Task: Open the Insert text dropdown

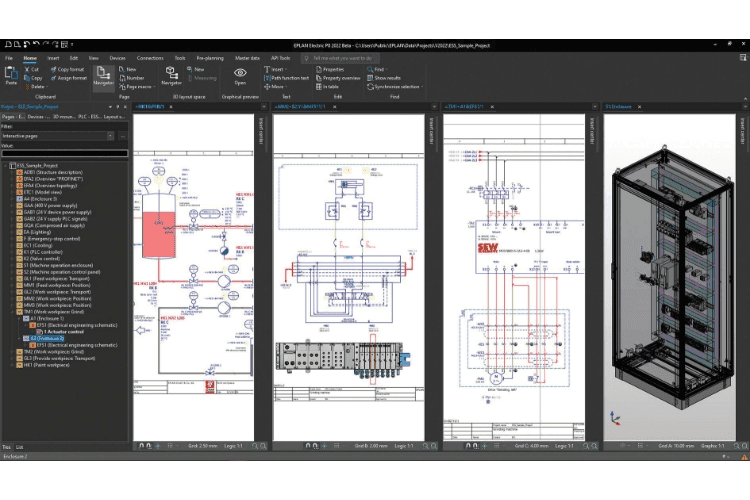Action: point(276,69)
